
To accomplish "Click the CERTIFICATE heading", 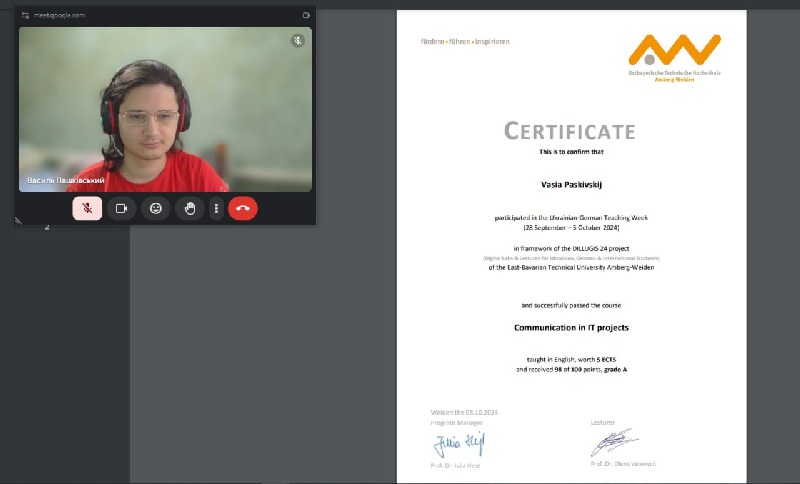I will 569,131.
